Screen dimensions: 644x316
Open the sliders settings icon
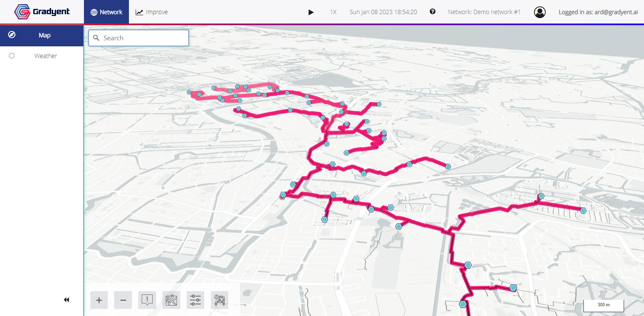coord(195,300)
